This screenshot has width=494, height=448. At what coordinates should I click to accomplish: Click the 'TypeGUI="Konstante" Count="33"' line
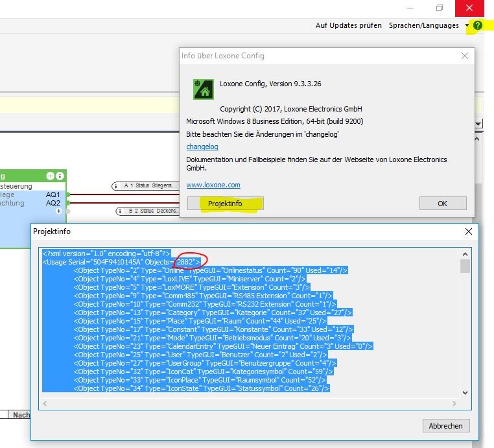[x=213, y=329]
